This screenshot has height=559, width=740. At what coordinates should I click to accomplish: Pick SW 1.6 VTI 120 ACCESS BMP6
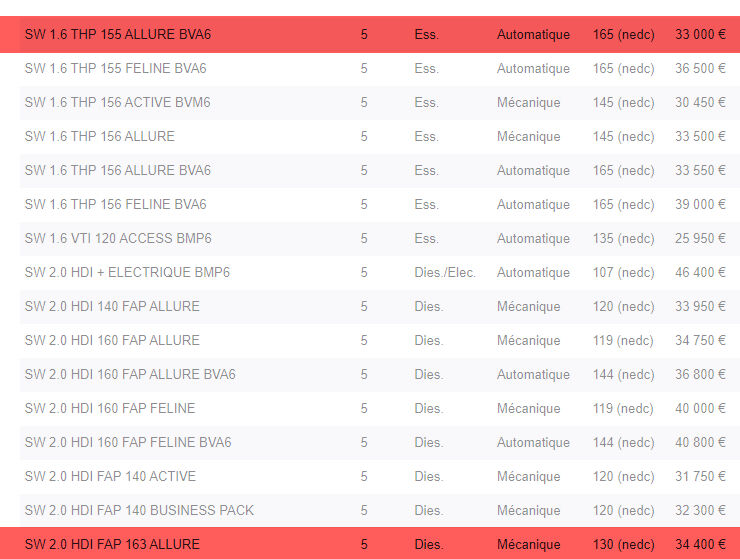coord(380,238)
